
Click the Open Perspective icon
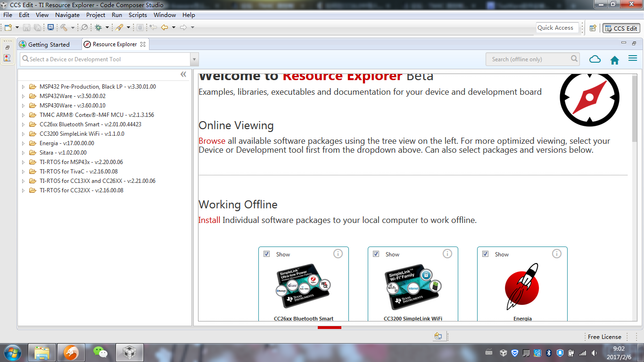[x=593, y=28]
